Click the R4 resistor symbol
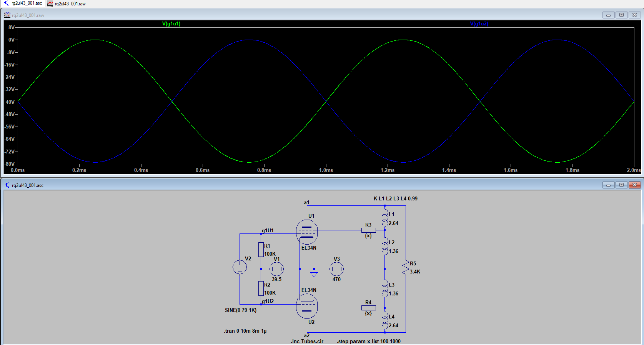The width and height of the screenshot is (644, 345). click(369, 308)
